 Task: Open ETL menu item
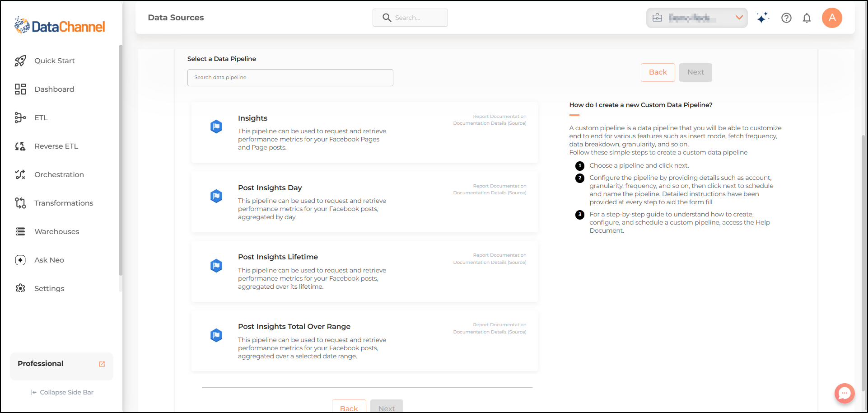[41, 117]
